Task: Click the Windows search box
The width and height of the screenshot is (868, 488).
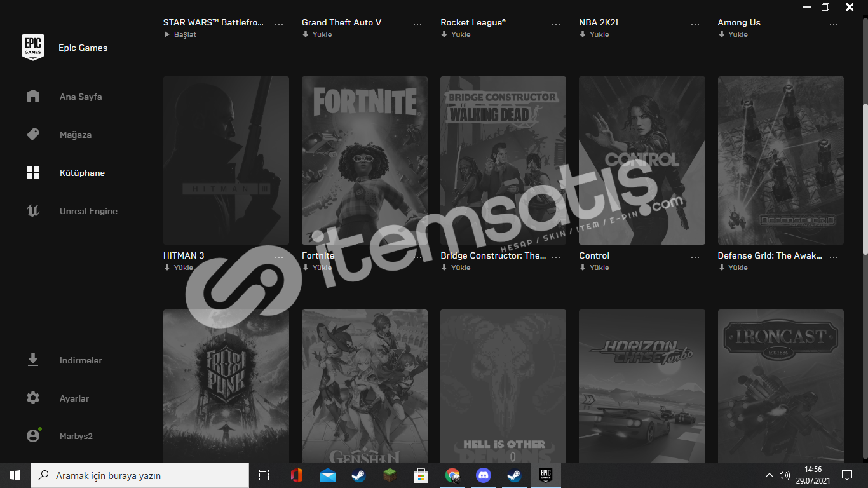Action: click(140, 475)
